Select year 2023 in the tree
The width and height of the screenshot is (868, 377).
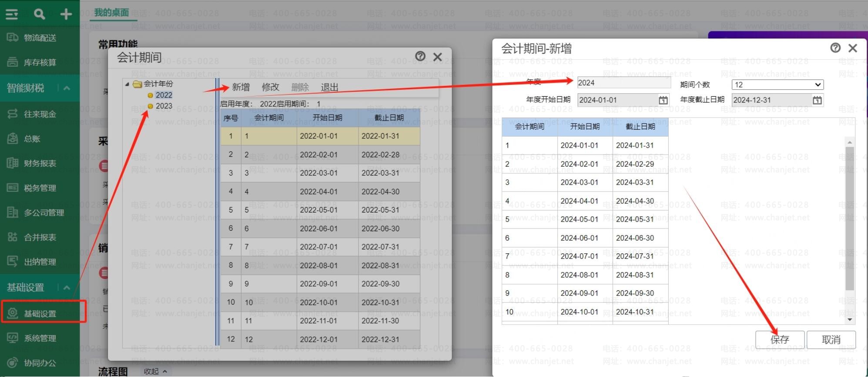164,106
